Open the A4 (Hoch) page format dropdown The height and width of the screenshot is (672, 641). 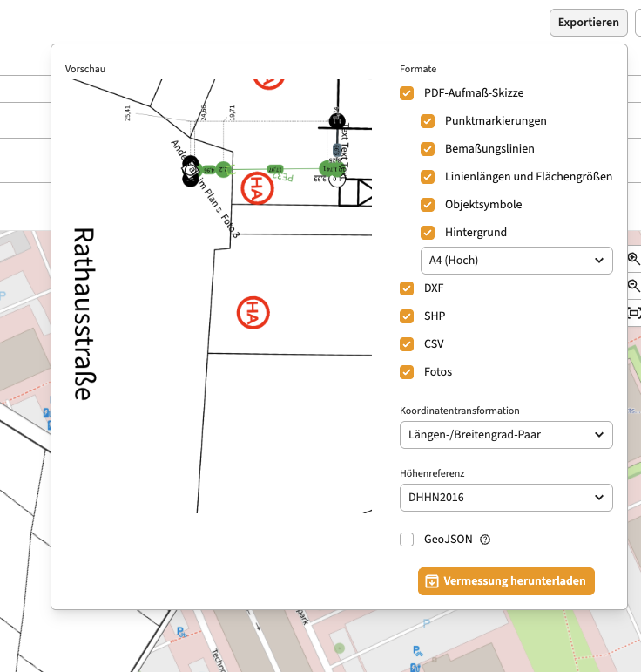[x=516, y=260]
